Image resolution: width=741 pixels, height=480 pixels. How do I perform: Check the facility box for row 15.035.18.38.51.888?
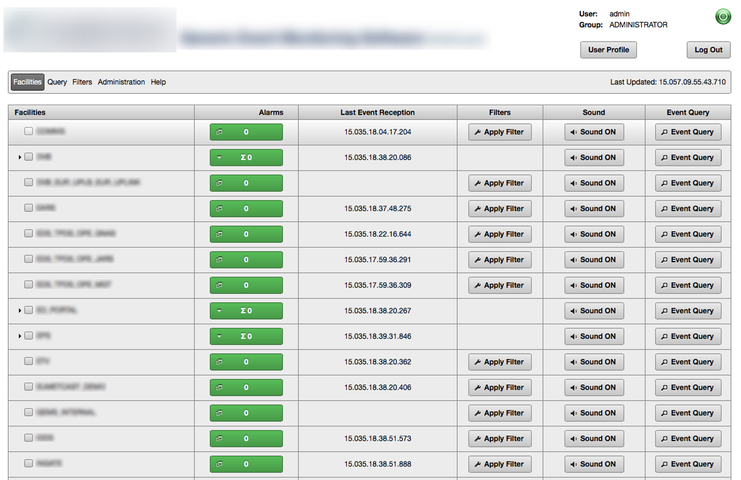coord(28,464)
